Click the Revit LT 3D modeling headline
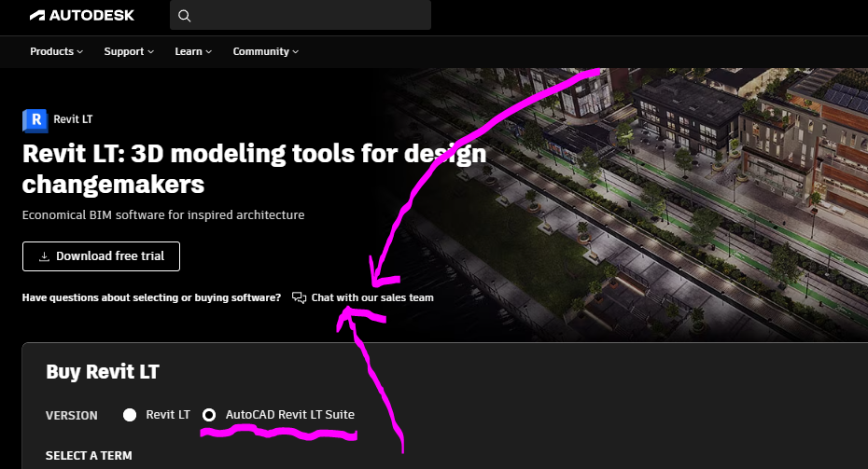868x469 pixels. 254,169
